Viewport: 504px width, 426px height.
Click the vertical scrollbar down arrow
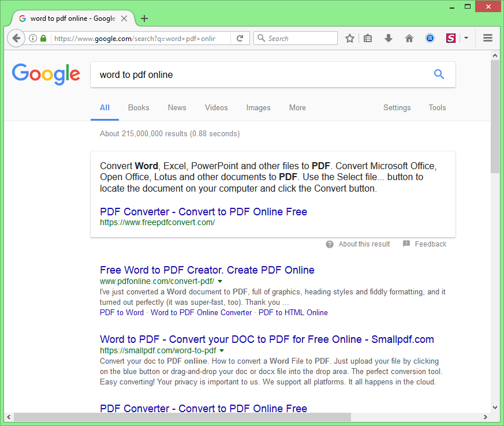pyautogui.click(x=495, y=407)
